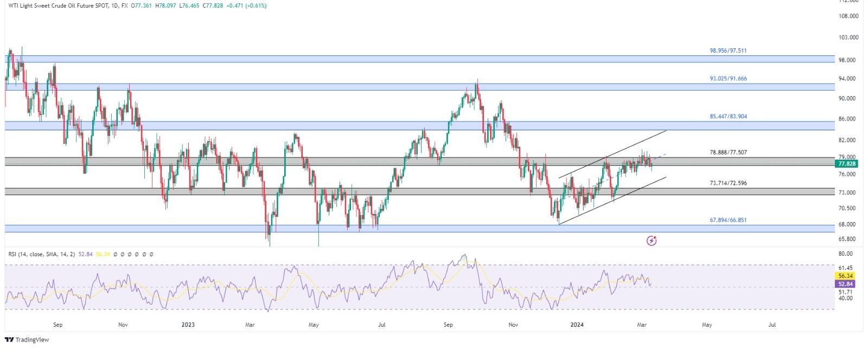
Task: Click the zone label 93.025/91.666
Action: pos(728,79)
